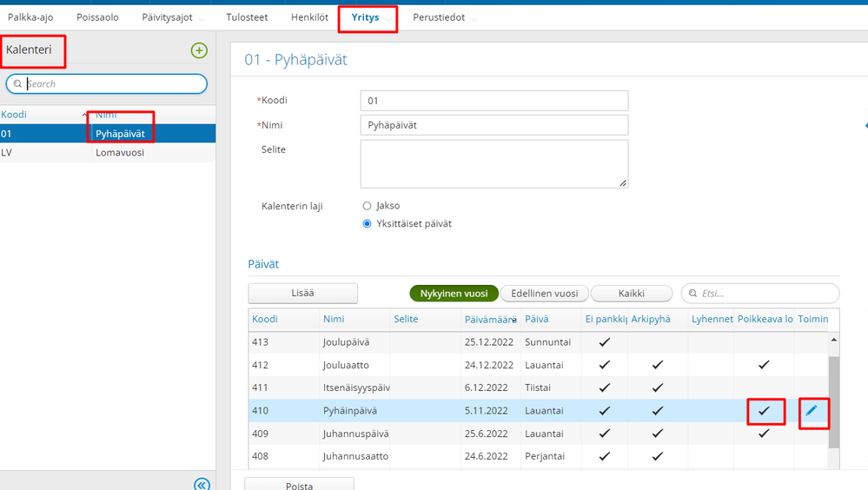Open the Poissaolo tab
Screen dimensions: 868x490
[97, 17]
